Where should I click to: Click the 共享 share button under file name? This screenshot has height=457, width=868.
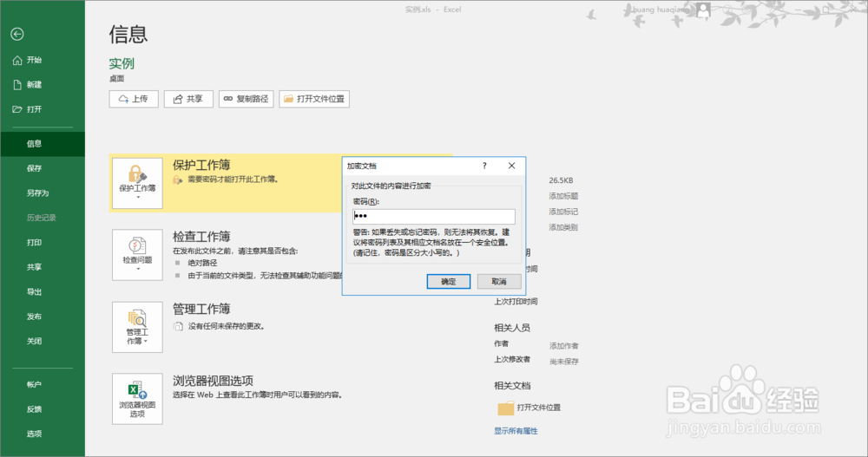pos(188,99)
